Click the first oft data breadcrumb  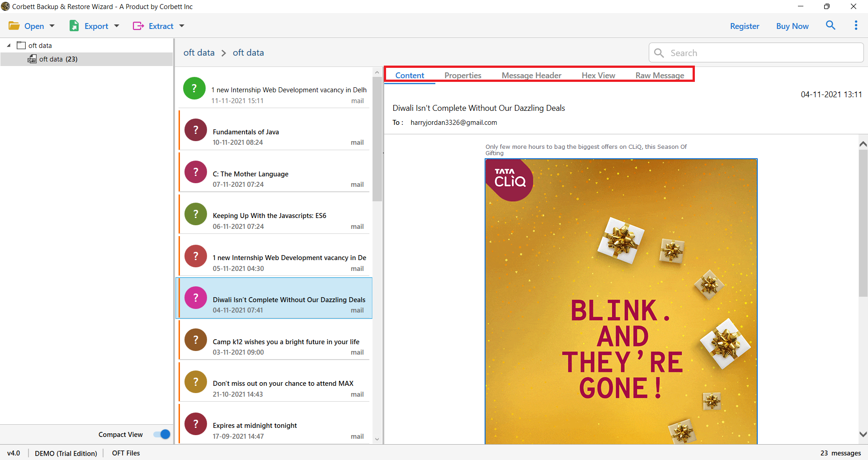click(x=199, y=53)
